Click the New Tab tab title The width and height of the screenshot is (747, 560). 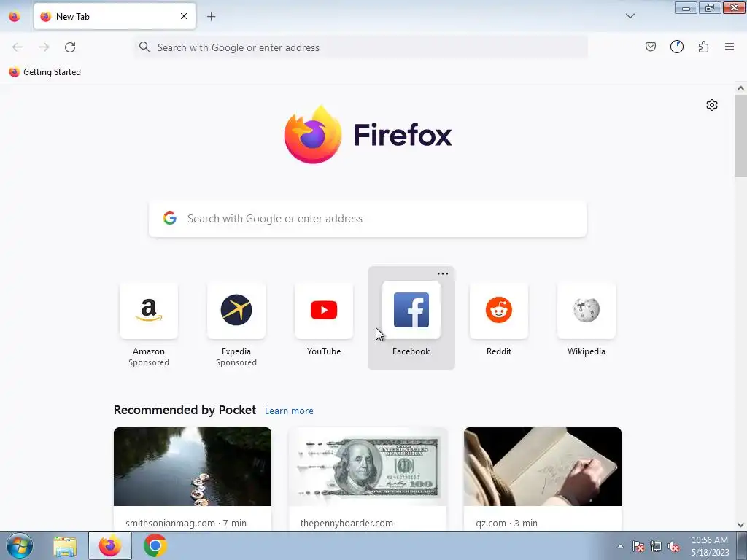[x=73, y=16]
